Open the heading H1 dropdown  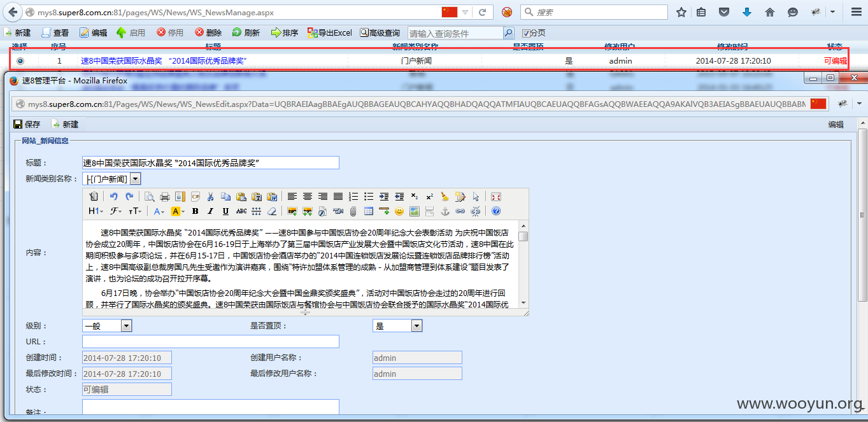(x=96, y=211)
